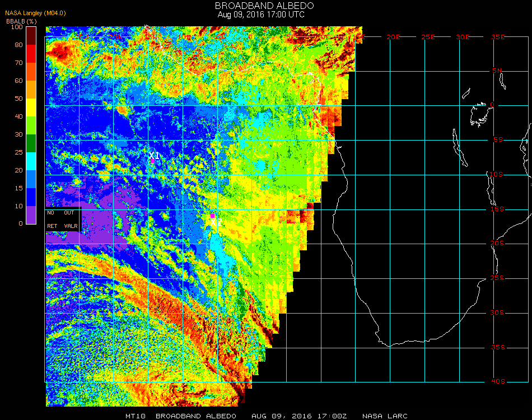Image resolution: width=532 pixels, height=420 pixels.
Task: Click the X2 point label
Action: point(216,222)
